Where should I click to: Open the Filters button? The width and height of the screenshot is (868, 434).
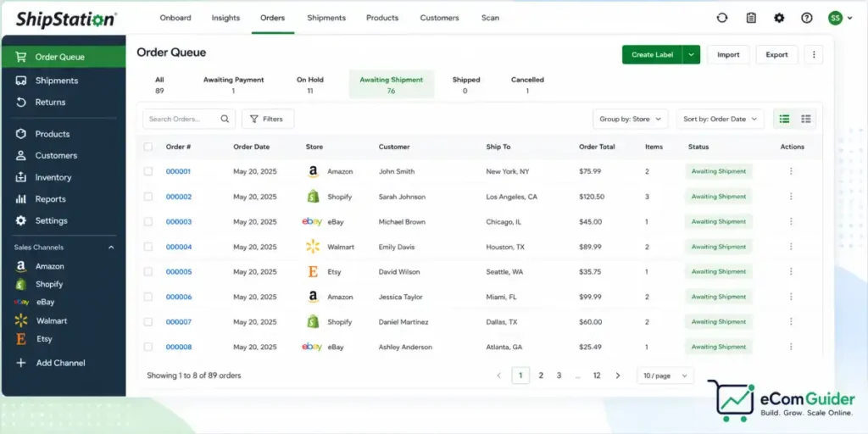[268, 119]
